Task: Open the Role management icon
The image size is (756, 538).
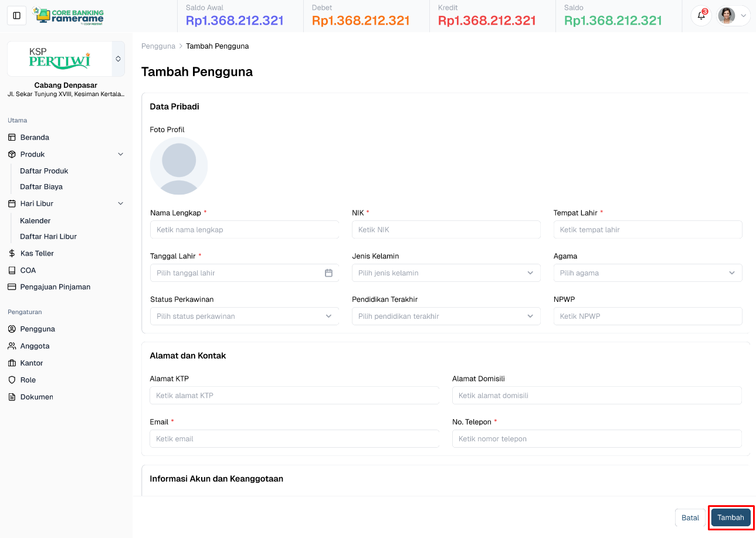Action: [x=12, y=380]
